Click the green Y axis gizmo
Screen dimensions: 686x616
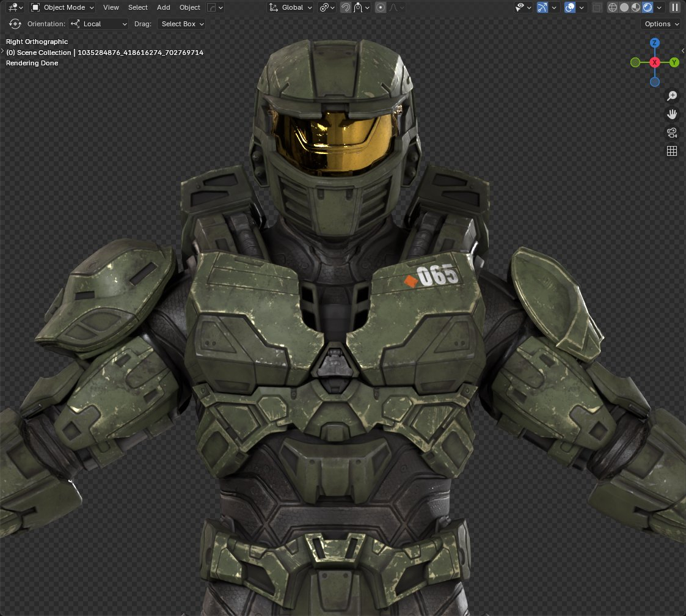674,62
